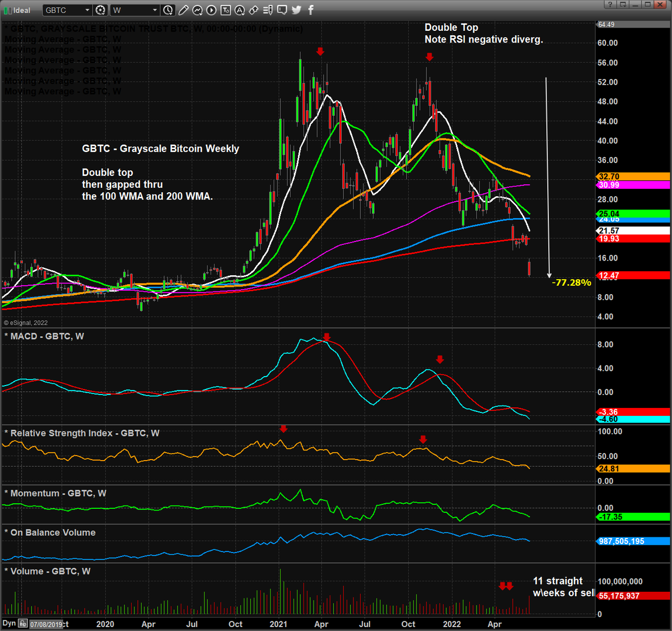Viewport: 672px width, 631px height.
Task: Click the 100.00 RSI axis label
Action: pos(610,432)
